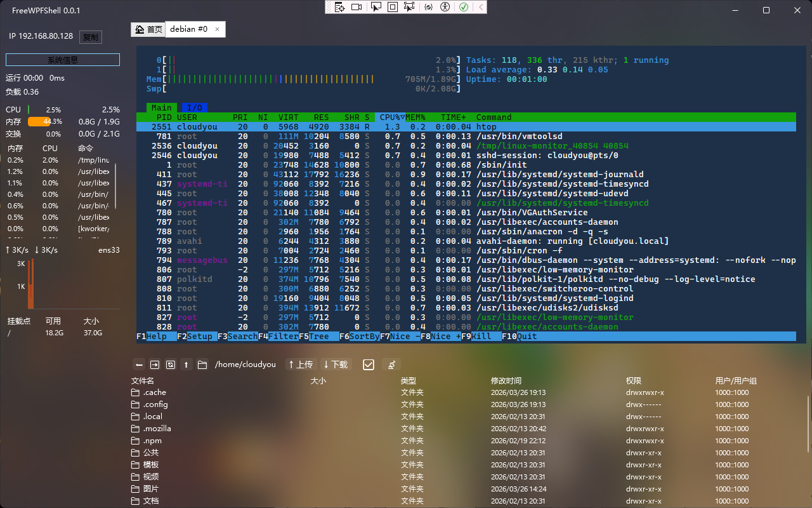Click the back arrow in file toolbar
Screen dimensions: 812x508
140,364
